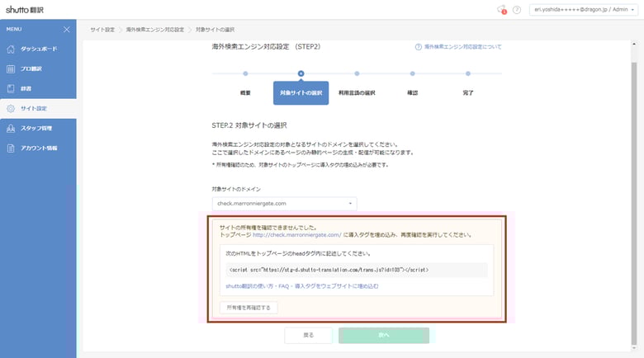Click the scrollbar up arrow

click(634, 44)
